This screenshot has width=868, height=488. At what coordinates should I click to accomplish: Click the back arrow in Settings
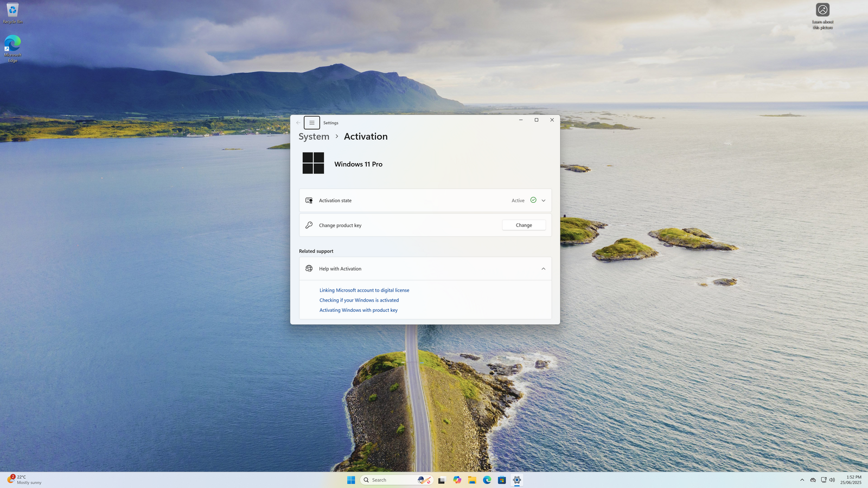point(298,123)
